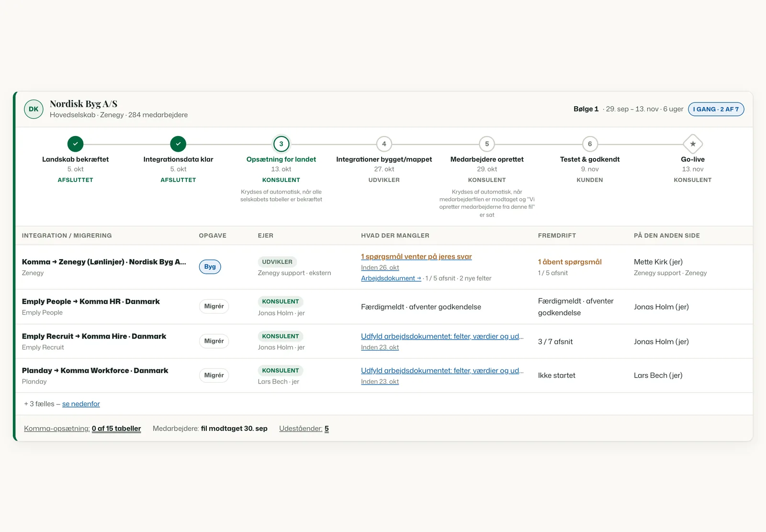766x532 pixels.
Task: Click the DK country badge
Action: point(34,109)
